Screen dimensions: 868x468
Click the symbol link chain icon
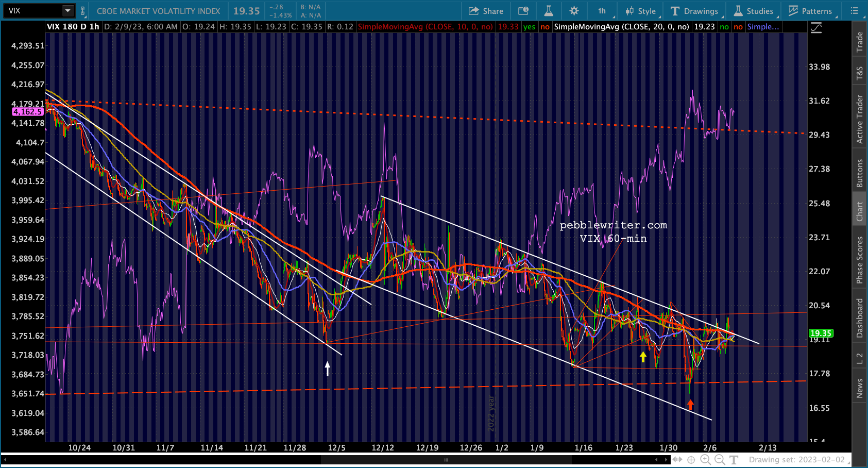point(82,11)
